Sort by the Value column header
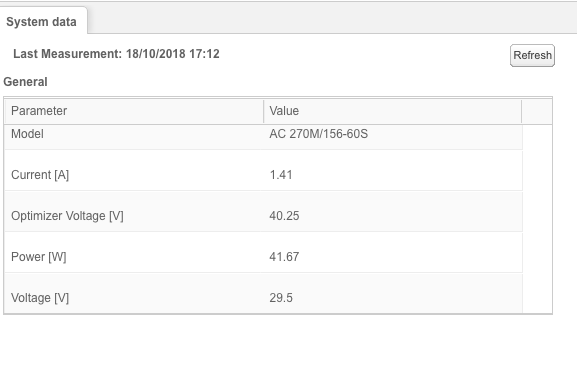The image size is (577, 380). pos(393,111)
